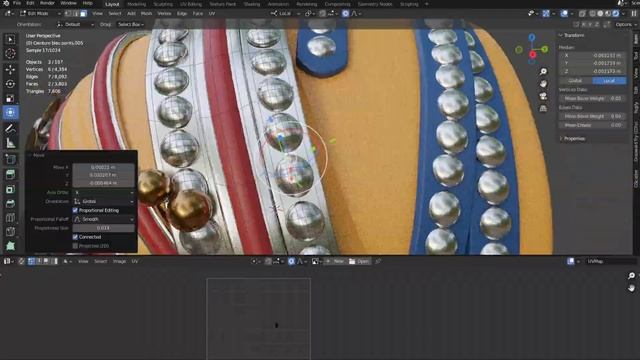Select the Measure tool in left toolbar
Viewport: 640px width, 360px height.
[10, 143]
